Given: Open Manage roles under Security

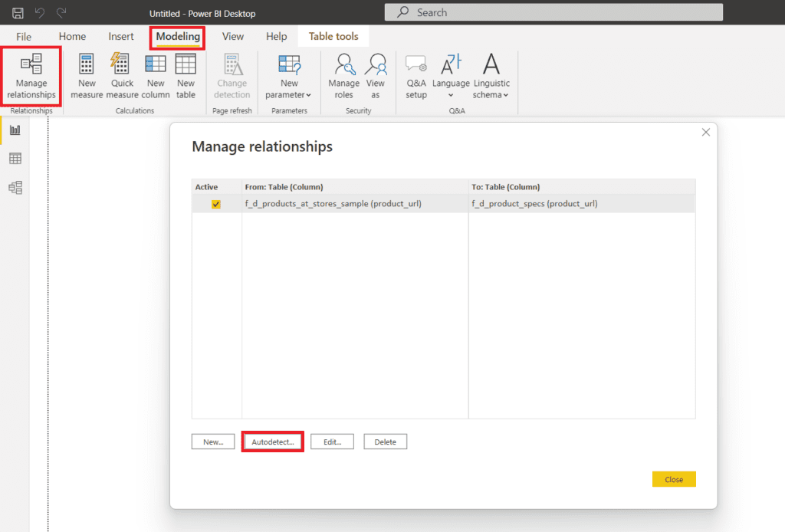Looking at the screenshot, I should point(343,77).
